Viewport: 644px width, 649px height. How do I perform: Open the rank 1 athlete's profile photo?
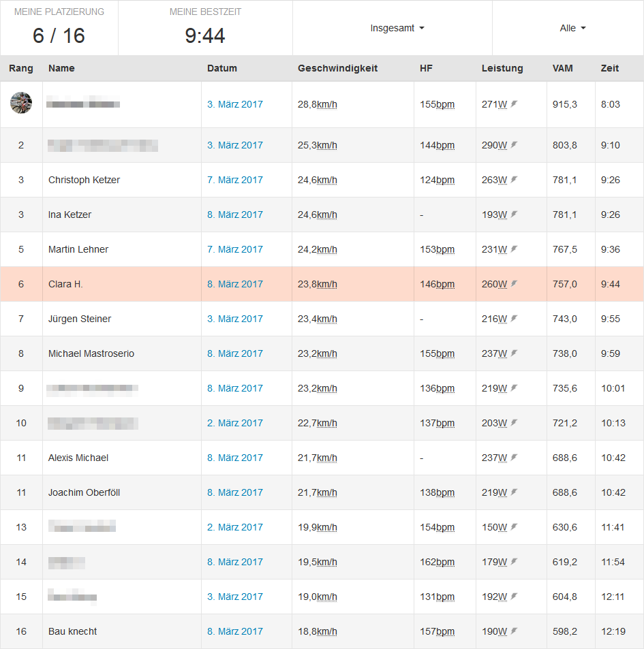click(x=21, y=103)
